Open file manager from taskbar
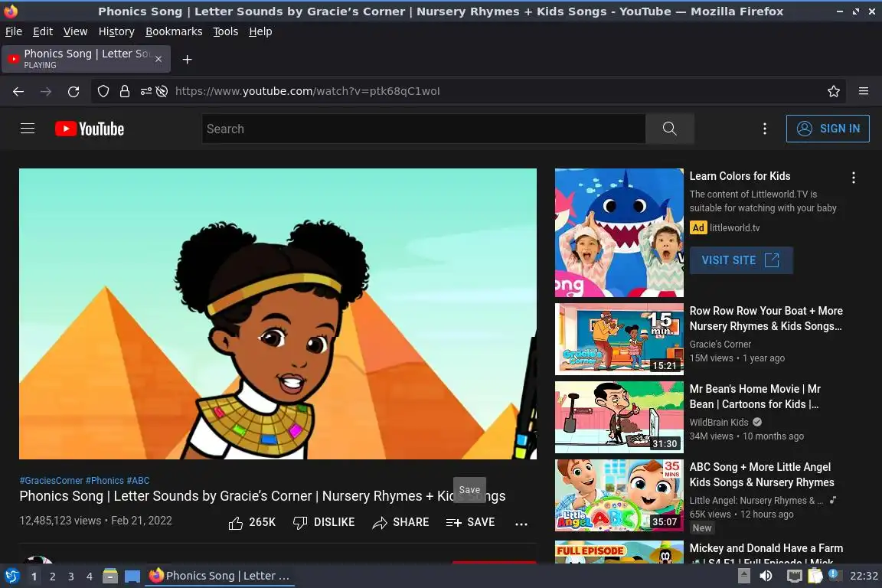The image size is (882, 588). (110, 577)
